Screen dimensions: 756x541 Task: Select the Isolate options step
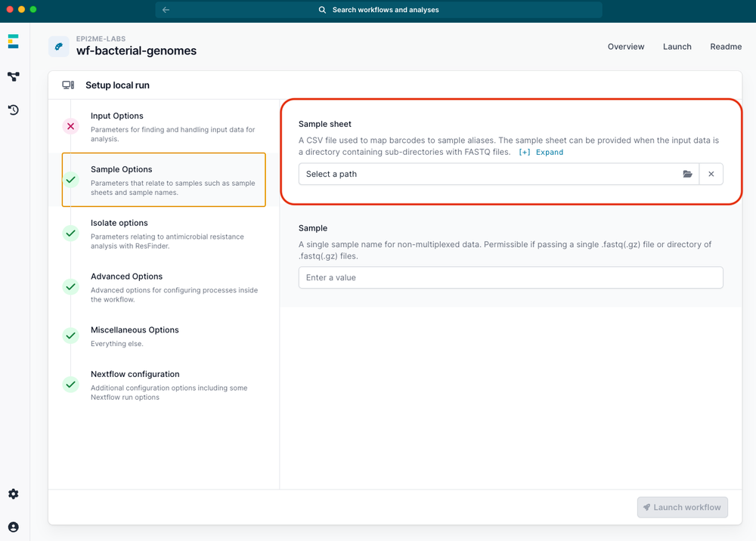(x=164, y=233)
